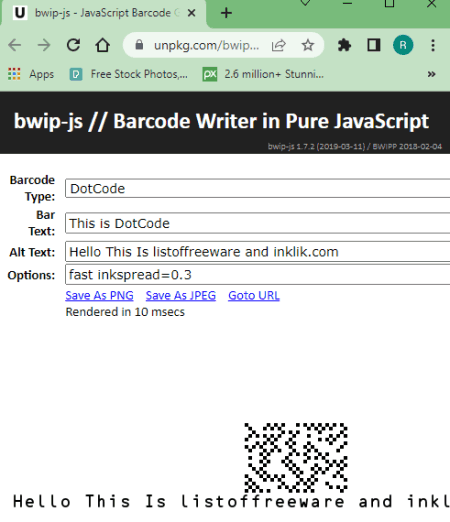This screenshot has height=522, width=450.
Task: Click the 'Rendered in 10 msecs' text
Action: [x=125, y=312]
